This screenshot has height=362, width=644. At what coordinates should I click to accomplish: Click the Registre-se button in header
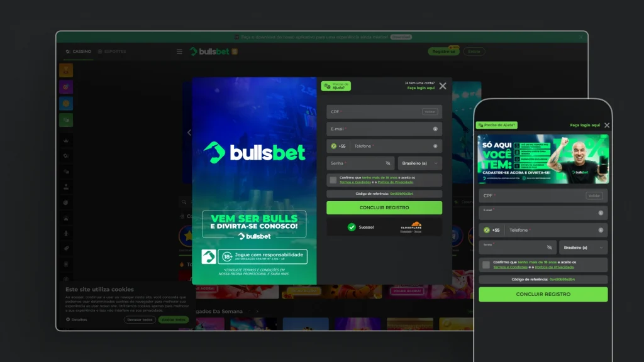pyautogui.click(x=443, y=52)
